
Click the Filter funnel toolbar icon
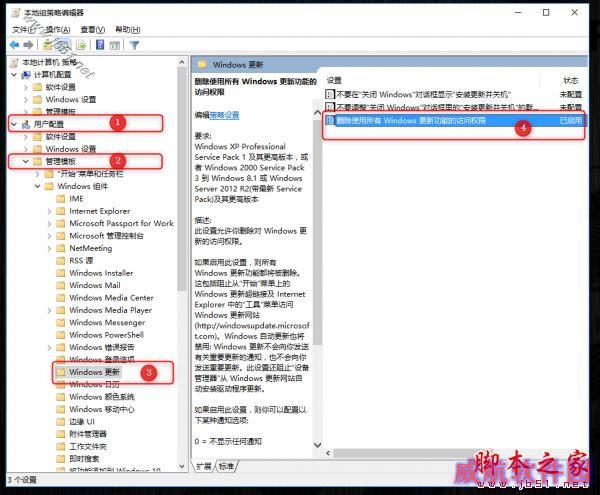[x=134, y=45]
